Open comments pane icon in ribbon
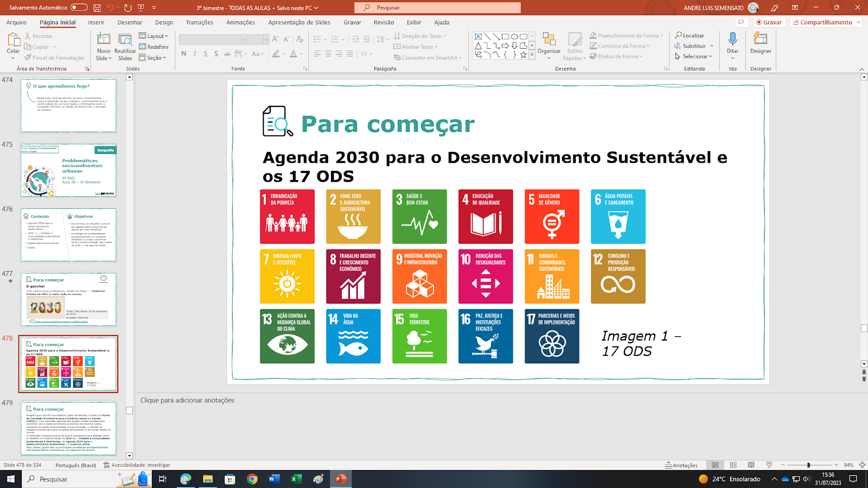Viewport: 868px width, 488px height. [x=741, y=22]
